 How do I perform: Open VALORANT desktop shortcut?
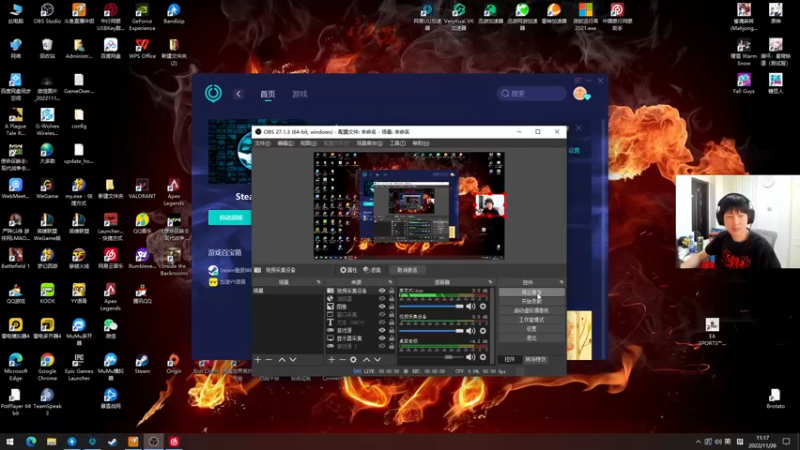[142, 188]
